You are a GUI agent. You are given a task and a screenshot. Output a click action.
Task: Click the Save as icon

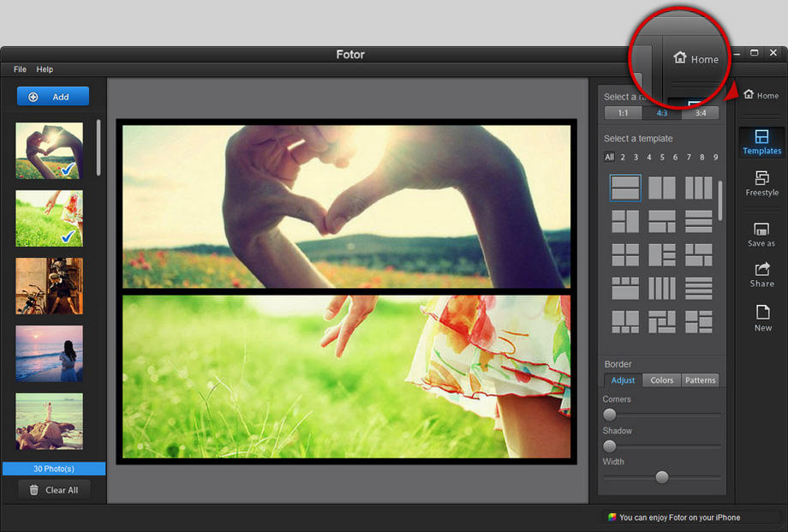(761, 235)
